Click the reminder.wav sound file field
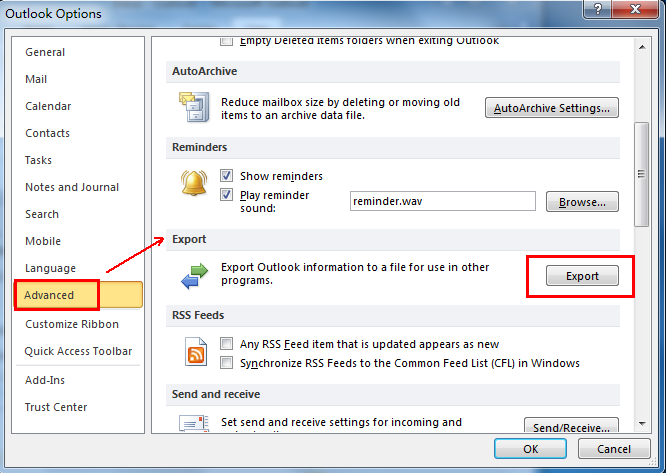The width and height of the screenshot is (666, 473). [x=443, y=202]
